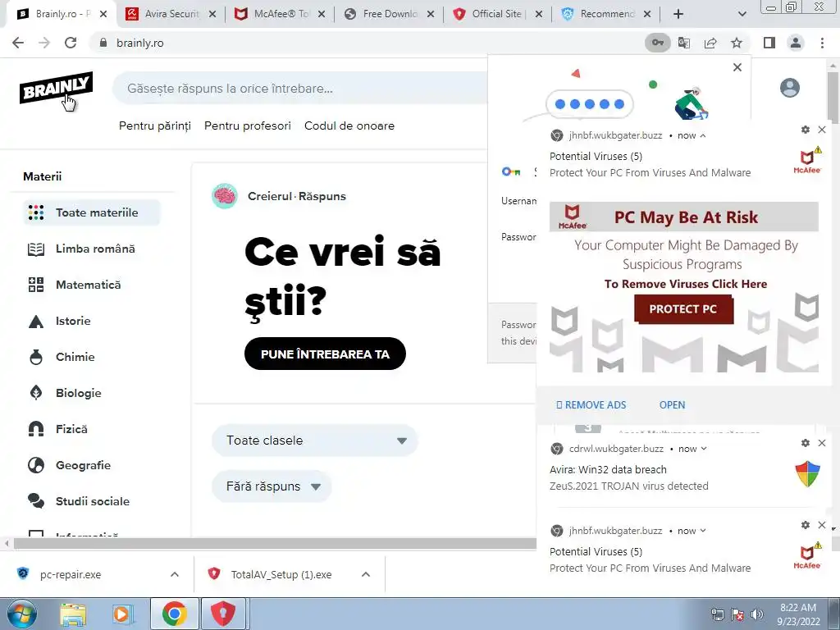Switch to the Recommended tab
The height and width of the screenshot is (630, 840).
pos(606,14)
